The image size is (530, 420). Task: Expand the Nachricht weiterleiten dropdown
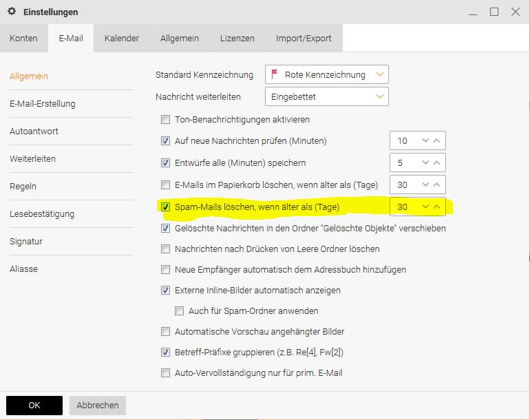tap(326, 97)
